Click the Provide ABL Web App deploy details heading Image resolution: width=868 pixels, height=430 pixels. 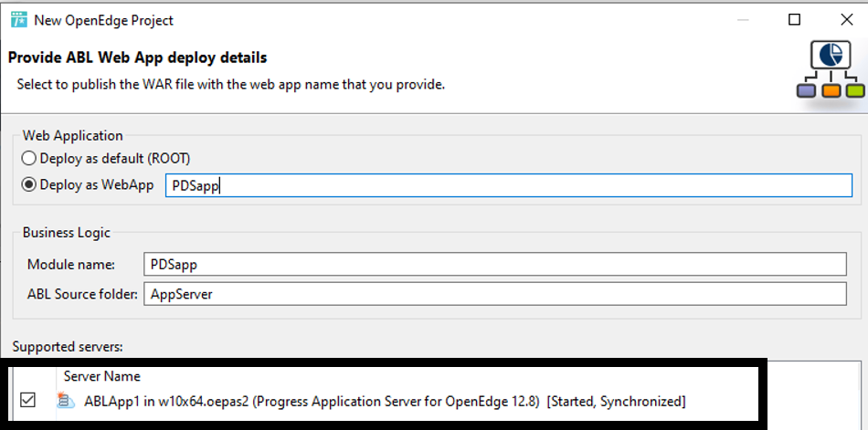[x=138, y=57]
